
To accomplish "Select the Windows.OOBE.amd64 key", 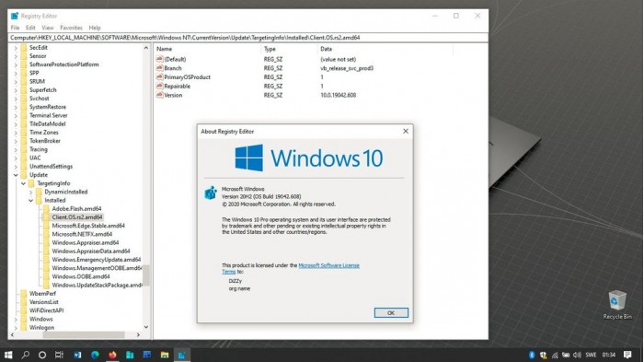I will (x=81, y=276).
